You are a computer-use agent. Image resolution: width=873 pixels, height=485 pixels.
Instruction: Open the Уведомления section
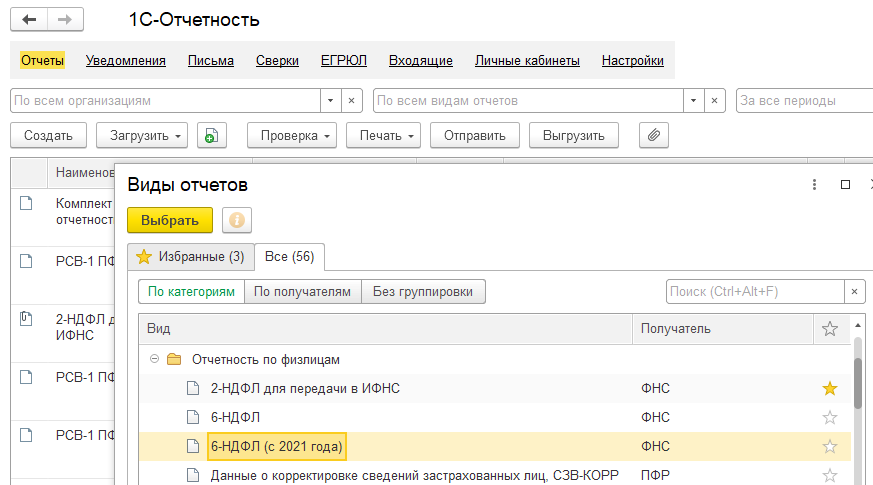click(x=126, y=61)
